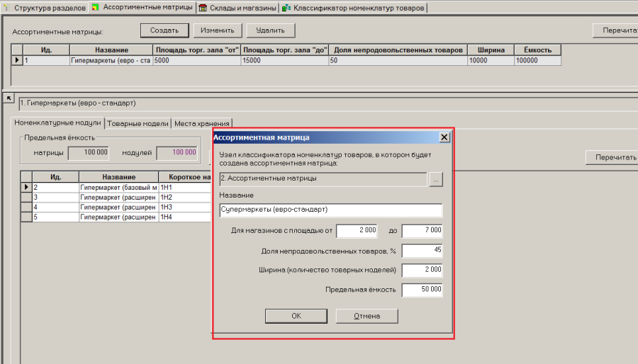Select the Места хранения tab
This screenshot has height=364, width=638.
click(202, 123)
